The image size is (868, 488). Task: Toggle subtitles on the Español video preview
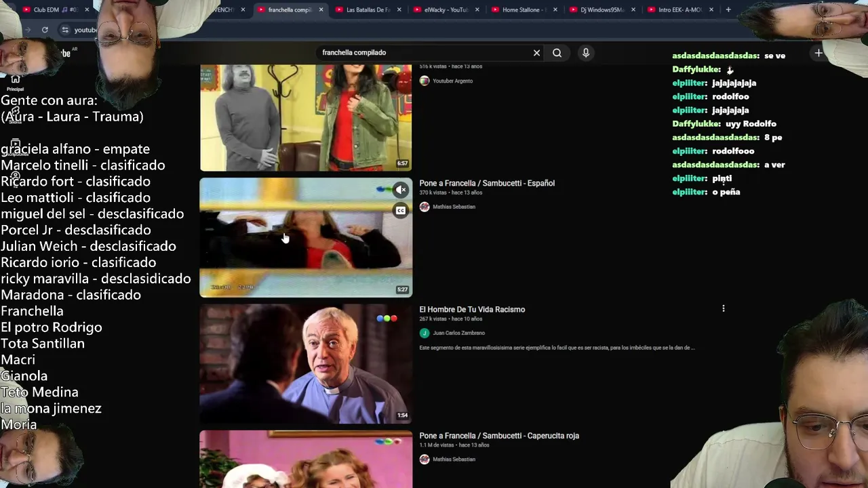[x=401, y=211]
